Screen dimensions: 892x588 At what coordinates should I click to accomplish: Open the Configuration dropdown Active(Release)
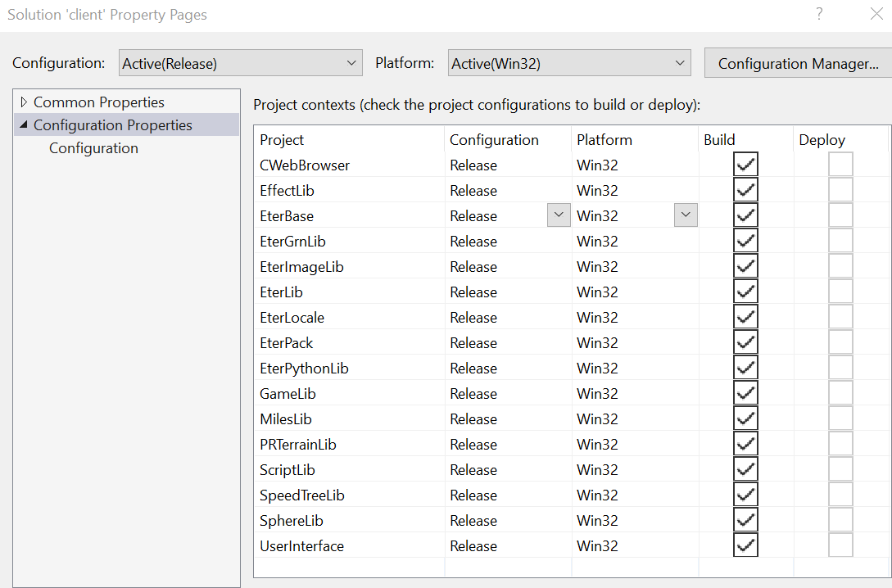(x=241, y=63)
